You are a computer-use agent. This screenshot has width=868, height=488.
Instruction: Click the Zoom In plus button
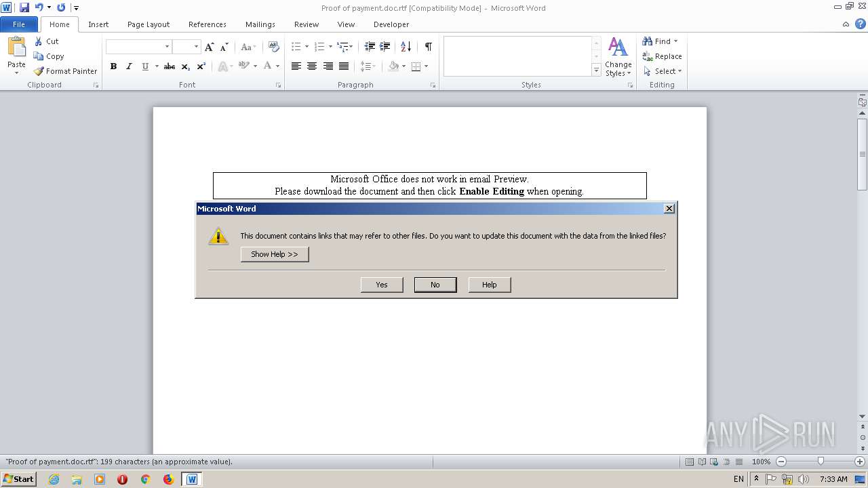click(860, 462)
